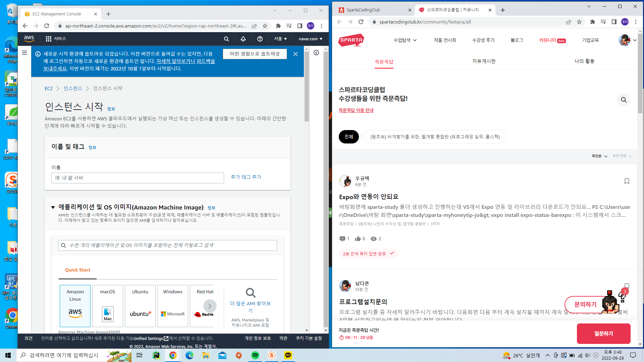Open Chrome menu in Sparta window
Screen dimensions: 644x362
pos(636,22)
